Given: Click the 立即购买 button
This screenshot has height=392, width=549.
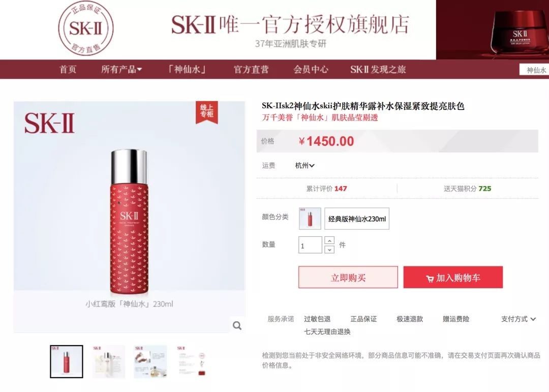Looking at the screenshot, I should coord(348,278).
